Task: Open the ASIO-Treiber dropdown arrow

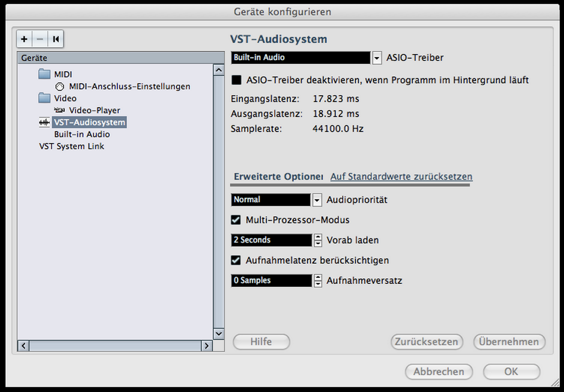Action: (x=377, y=58)
